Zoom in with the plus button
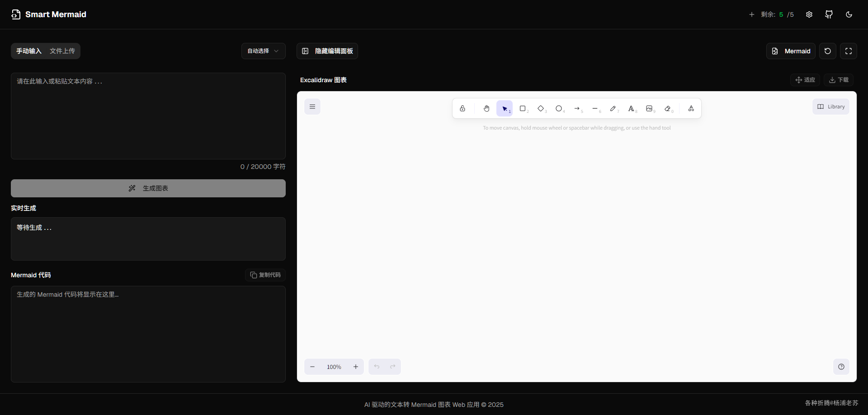The height and width of the screenshot is (415, 868). (x=356, y=367)
